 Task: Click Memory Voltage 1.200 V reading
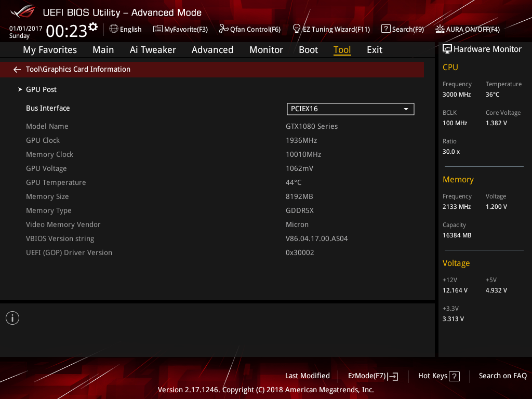(496, 207)
